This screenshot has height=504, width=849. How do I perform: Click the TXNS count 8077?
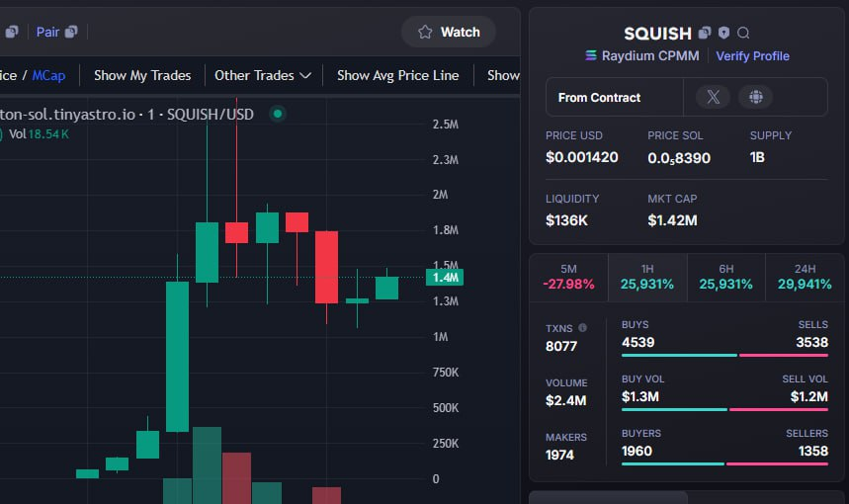561,346
